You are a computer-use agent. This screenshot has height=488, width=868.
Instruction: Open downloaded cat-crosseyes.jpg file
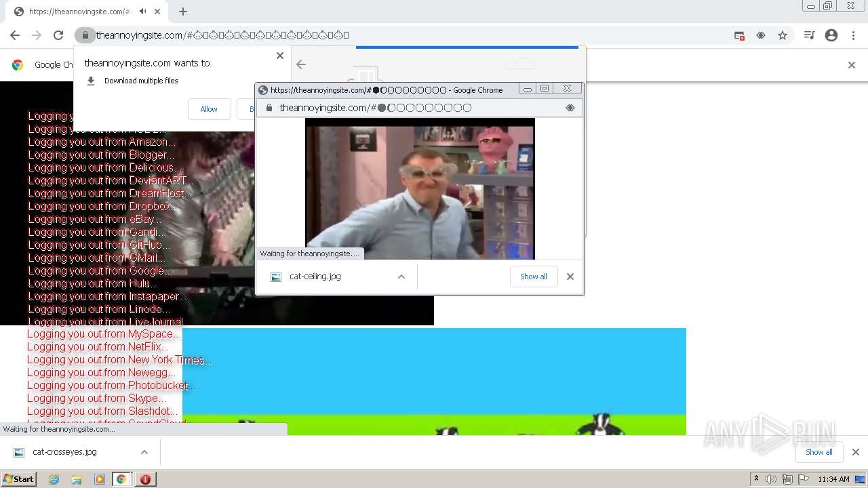click(x=64, y=452)
